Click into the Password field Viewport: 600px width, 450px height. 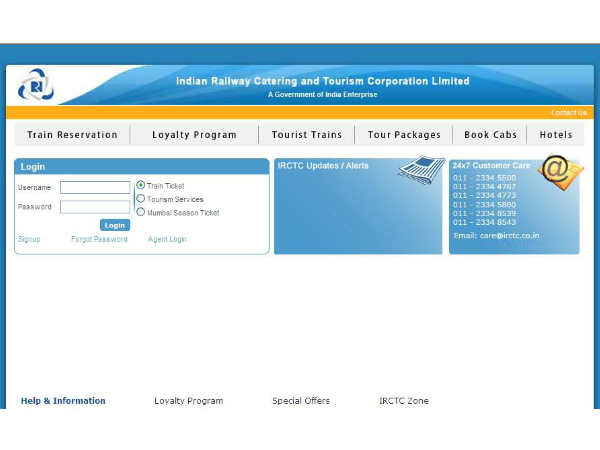pos(95,207)
